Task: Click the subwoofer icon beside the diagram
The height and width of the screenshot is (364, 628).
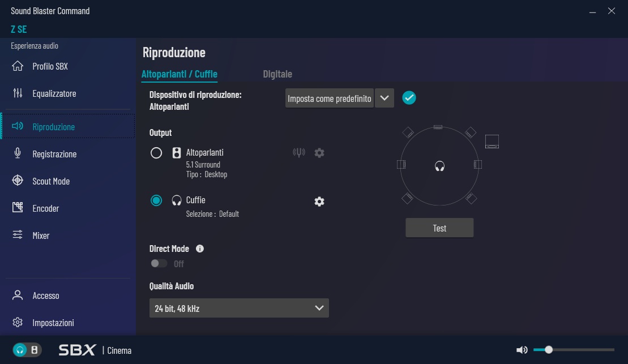Action: tap(492, 142)
